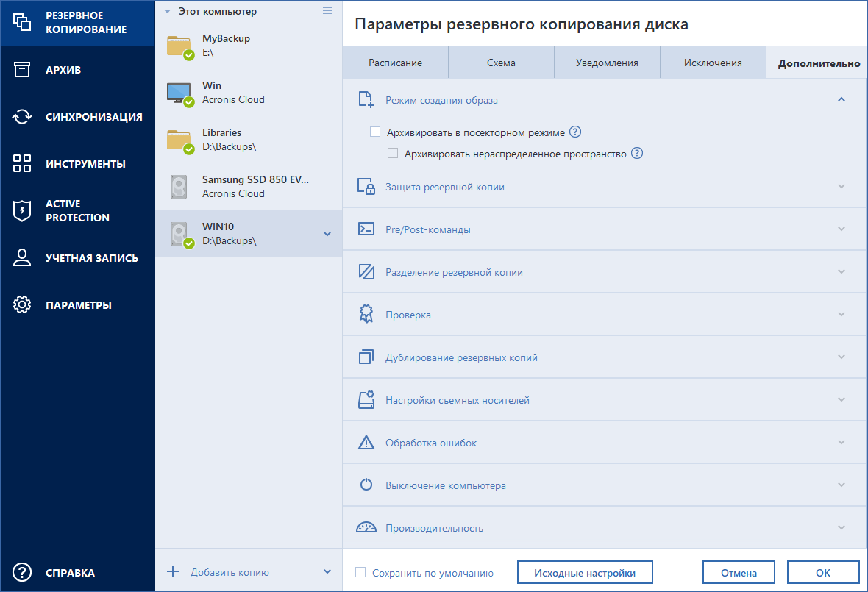Click help icon beside sector-by-sector mode option

575,132
